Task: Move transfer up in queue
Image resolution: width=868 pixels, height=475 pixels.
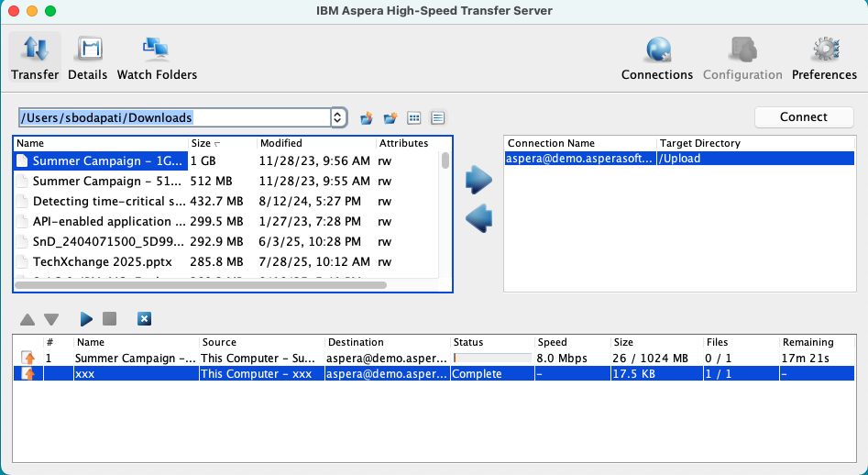Action: 27,319
